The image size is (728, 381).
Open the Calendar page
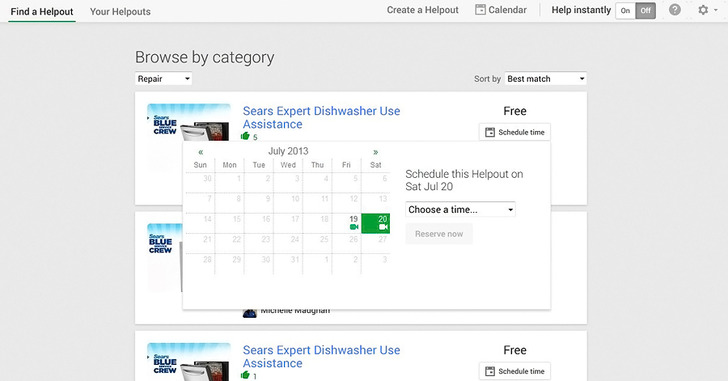[x=501, y=10]
